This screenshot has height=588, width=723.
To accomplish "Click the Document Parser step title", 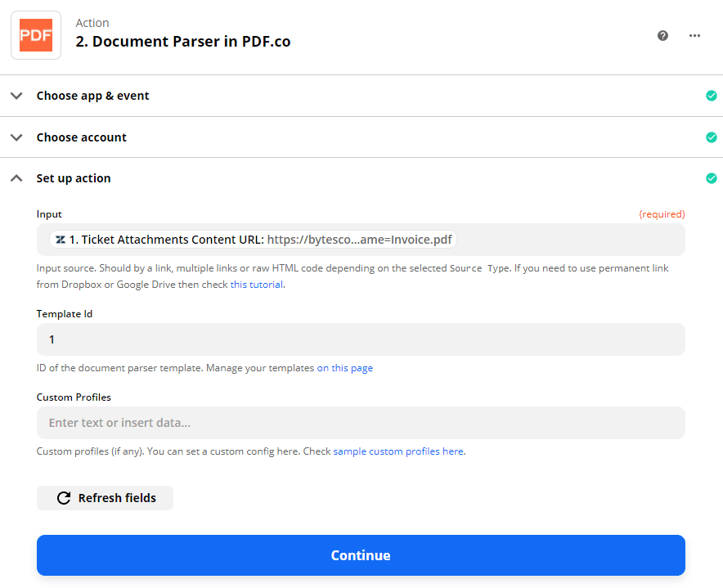I will click(x=183, y=41).
